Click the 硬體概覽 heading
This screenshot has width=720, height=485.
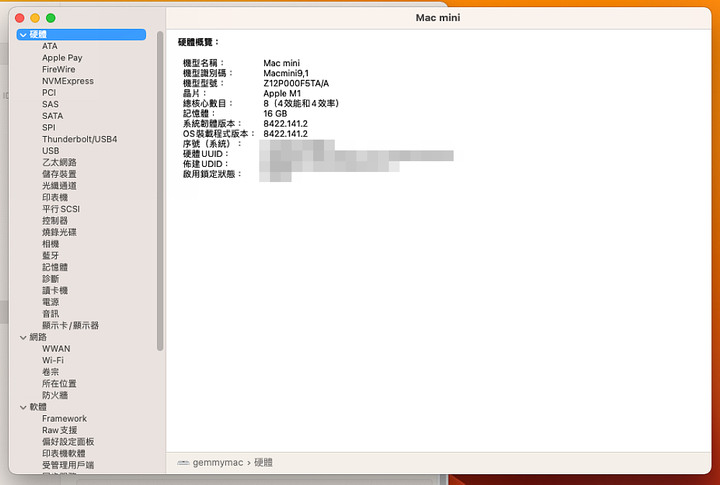(x=198, y=42)
